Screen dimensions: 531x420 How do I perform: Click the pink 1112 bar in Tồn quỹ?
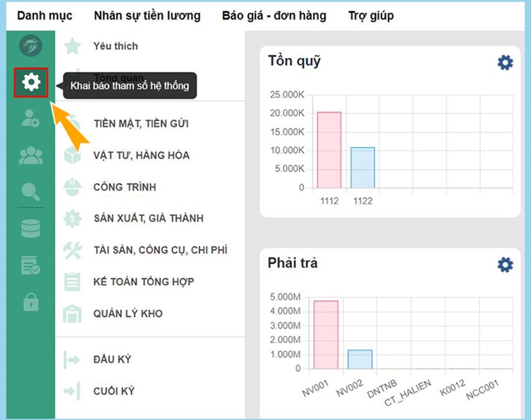(x=329, y=150)
